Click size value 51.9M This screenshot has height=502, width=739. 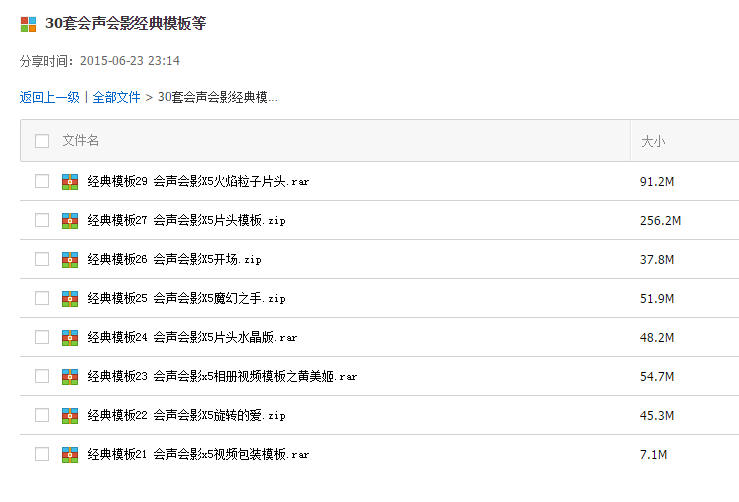pyautogui.click(x=657, y=299)
